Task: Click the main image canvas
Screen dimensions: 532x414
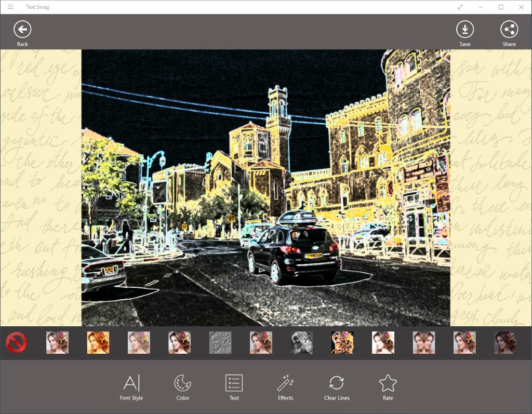Action: [265, 188]
